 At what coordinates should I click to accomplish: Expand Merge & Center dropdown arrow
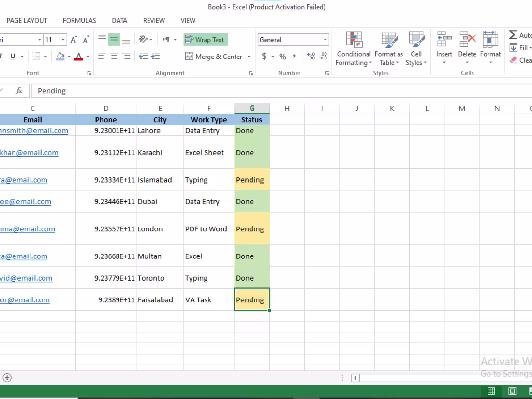click(x=249, y=57)
